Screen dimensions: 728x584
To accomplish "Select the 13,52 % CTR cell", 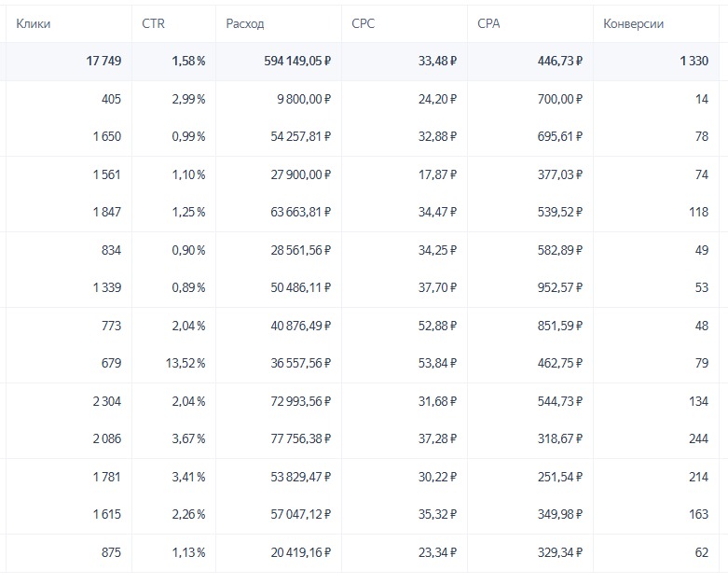I will [x=185, y=364].
